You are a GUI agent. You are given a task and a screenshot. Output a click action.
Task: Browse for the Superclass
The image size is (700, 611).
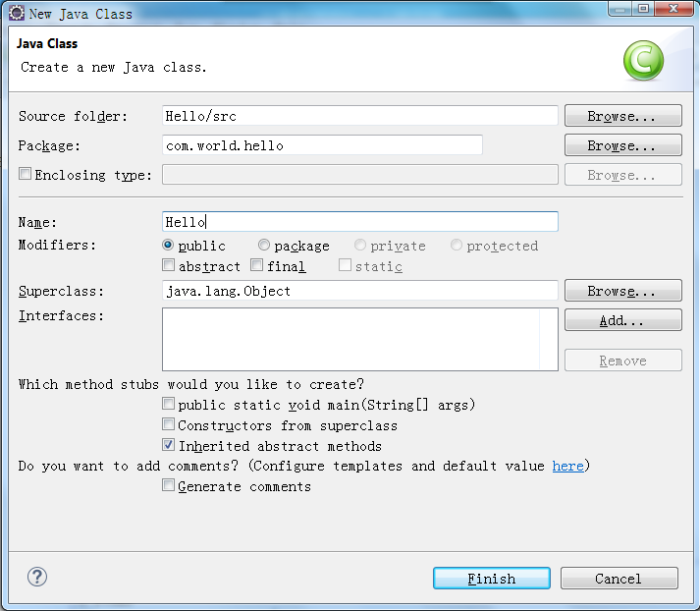(x=623, y=291)
